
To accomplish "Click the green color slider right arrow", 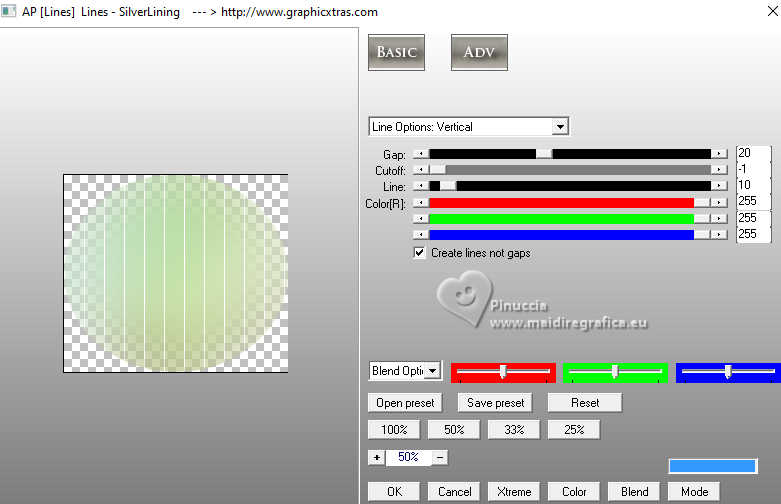I will (719, 219).
